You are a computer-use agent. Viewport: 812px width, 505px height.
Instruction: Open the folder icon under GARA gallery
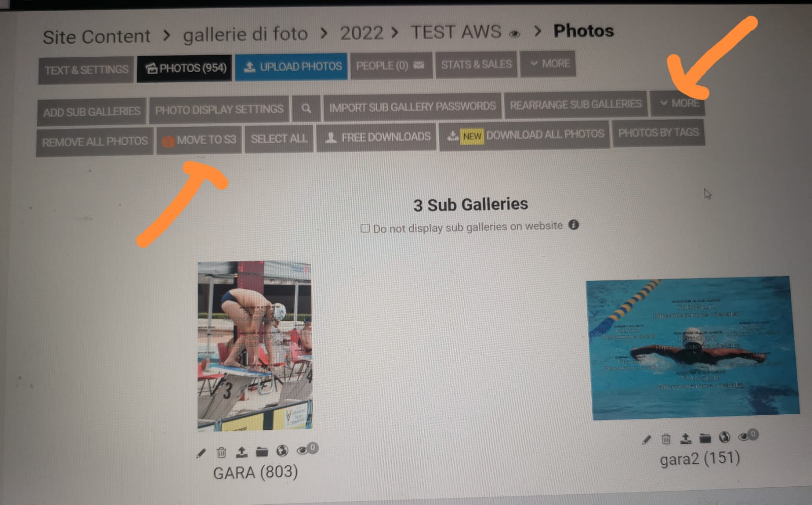(x=262, y=451)
